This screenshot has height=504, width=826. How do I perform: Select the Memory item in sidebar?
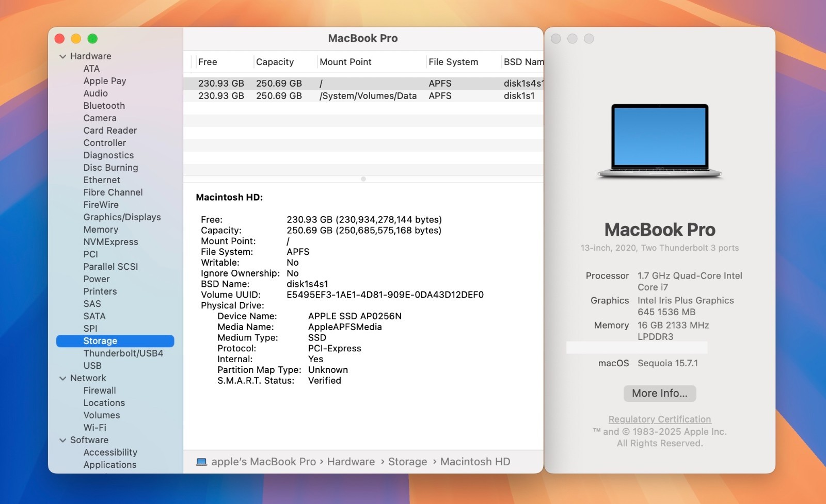[101, 230]
